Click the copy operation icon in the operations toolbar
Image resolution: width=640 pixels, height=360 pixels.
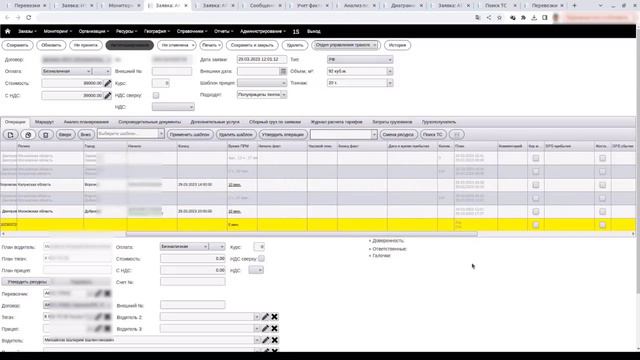pos(28,134)
